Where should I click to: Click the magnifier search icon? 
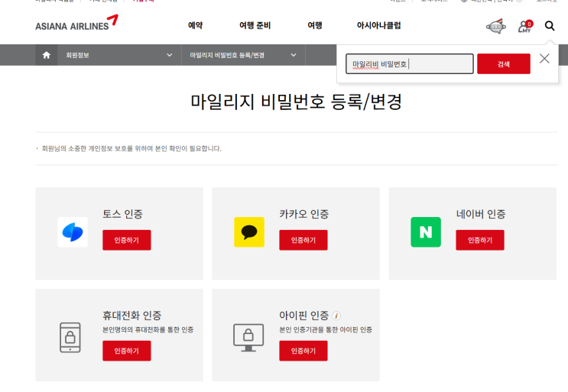(x=550, y=26)
